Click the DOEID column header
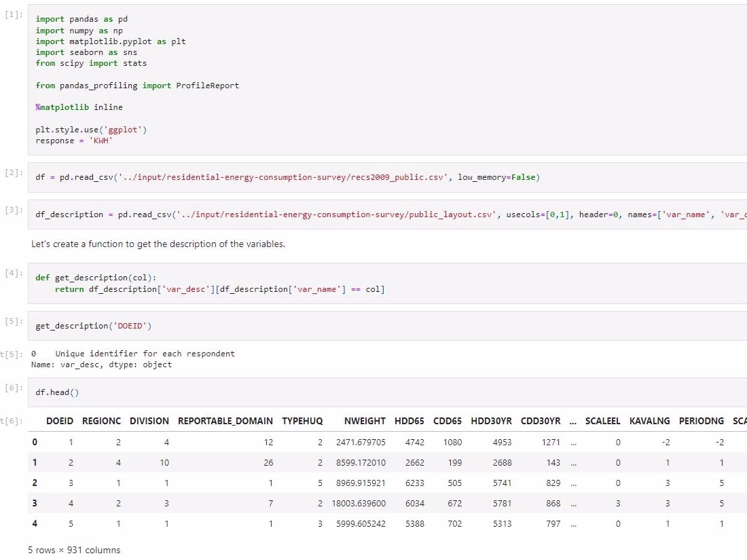The image size is (747, 560). point(60,421)
